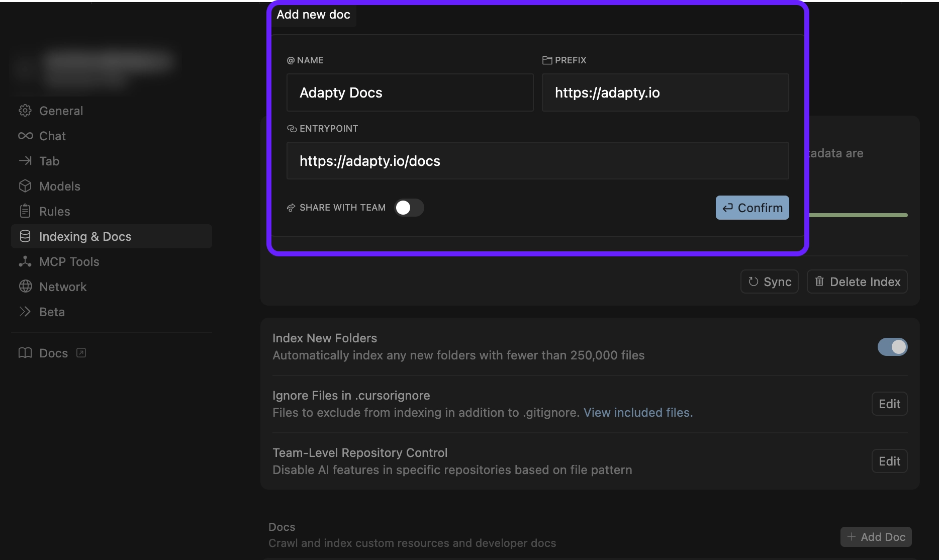939x560 pixels.
Task: Open the View included files link
Action: coord(637,412)
